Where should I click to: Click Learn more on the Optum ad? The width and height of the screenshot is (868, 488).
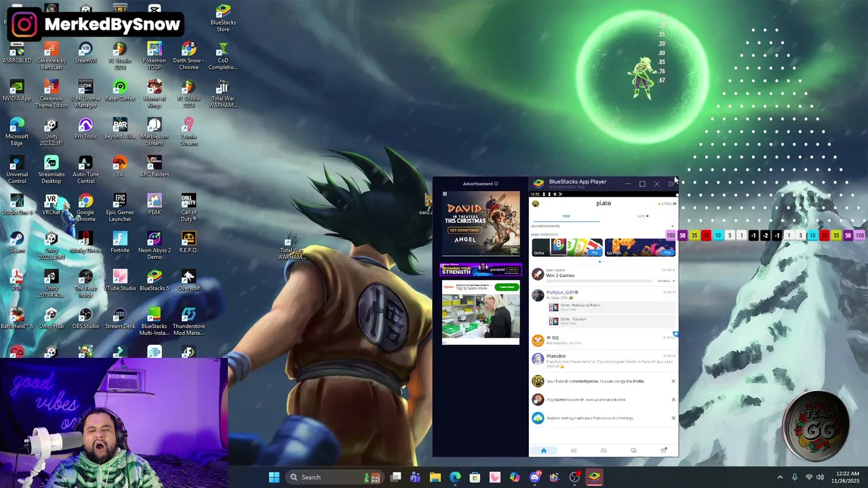point(506,287)
